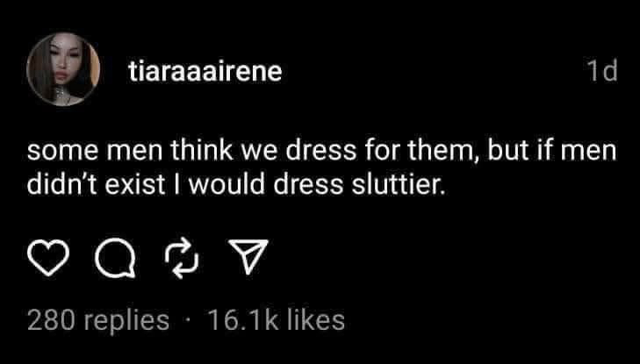
Task: Click the 1d timestamp
Action: [x=602, y=72]
